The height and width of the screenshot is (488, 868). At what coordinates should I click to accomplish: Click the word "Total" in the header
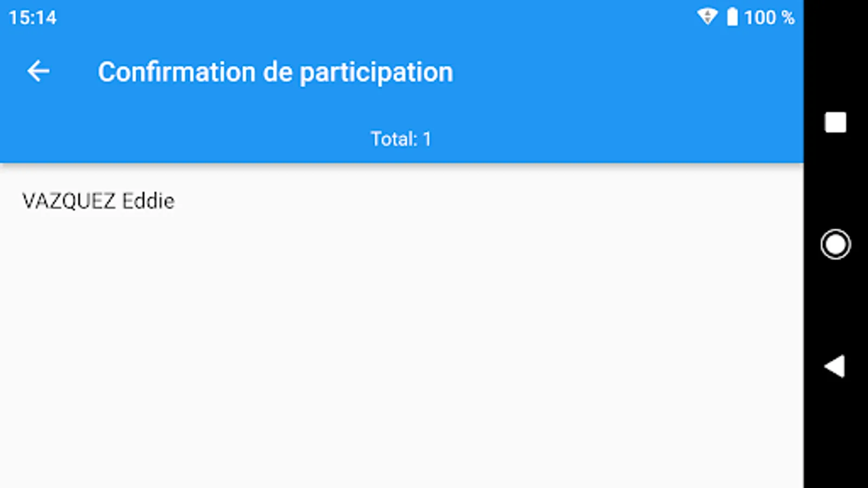(x=393, y=139)
